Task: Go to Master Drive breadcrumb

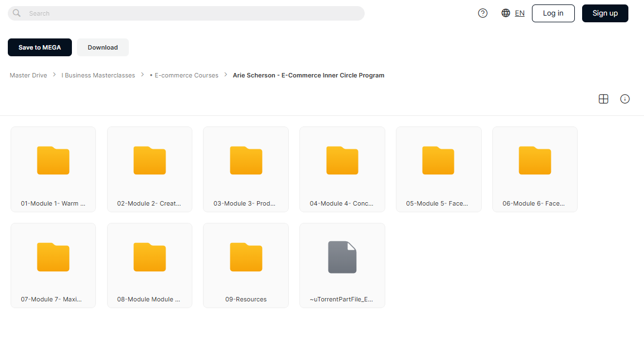Action: [x=28, y=75]
